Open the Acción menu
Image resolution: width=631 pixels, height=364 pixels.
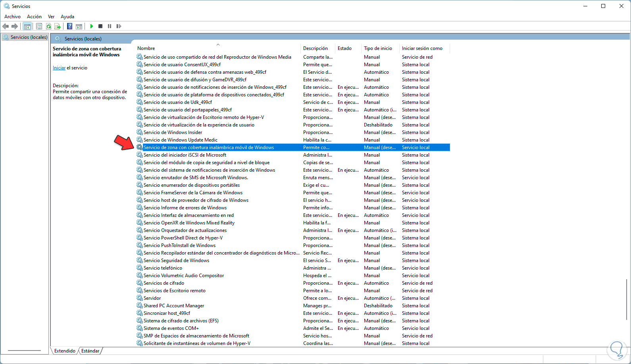coord(34,17)
